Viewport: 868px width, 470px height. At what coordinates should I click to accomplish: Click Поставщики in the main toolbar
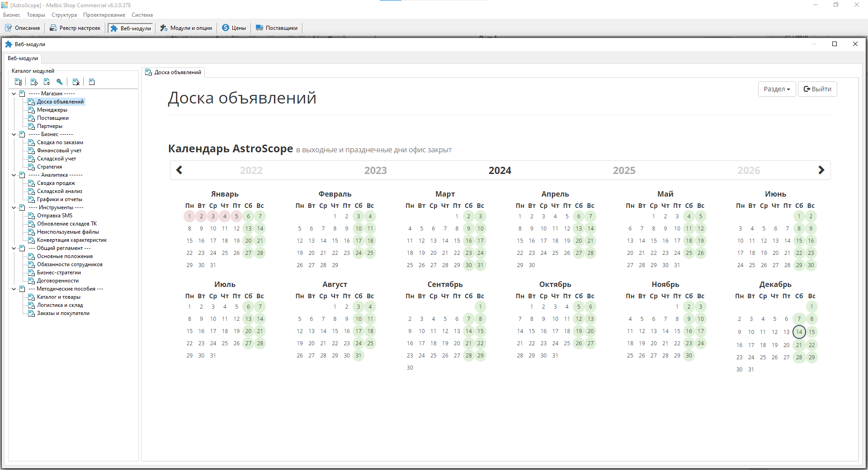point(277,28)
